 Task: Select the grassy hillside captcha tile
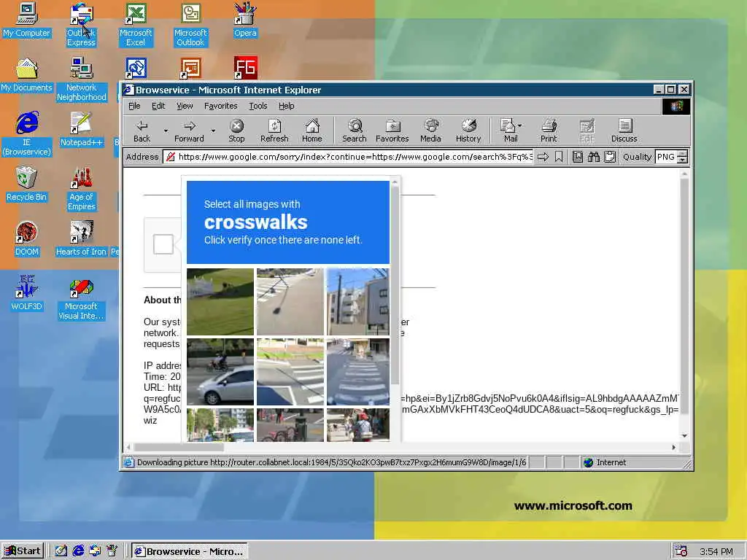point(220,302)
